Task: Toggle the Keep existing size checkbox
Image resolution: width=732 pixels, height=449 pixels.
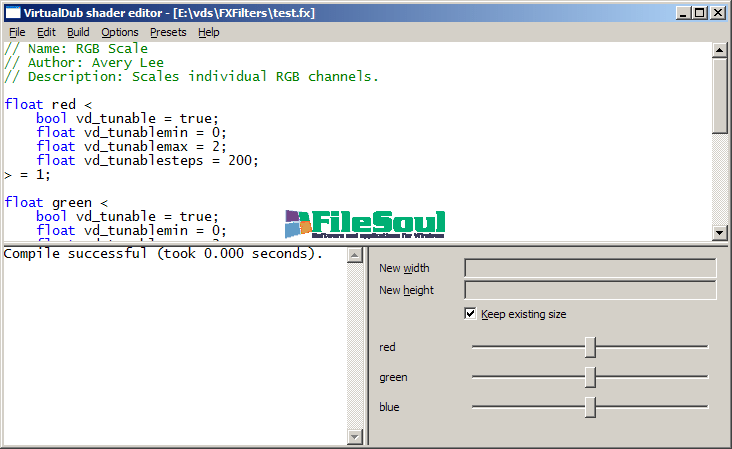Action: [471, 314]
